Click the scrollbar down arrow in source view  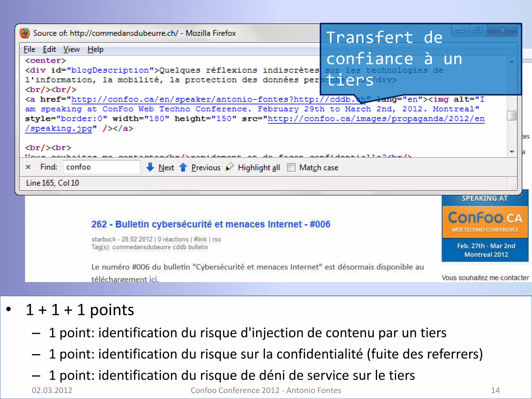(512, 152)
